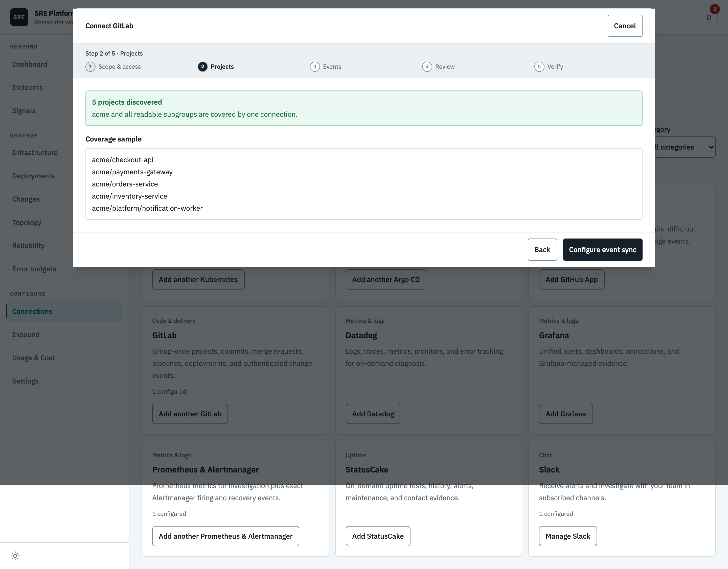Viewport: 728px width, 569px height.
Task: Select step 4 Review
Action: tap(438, 67)
